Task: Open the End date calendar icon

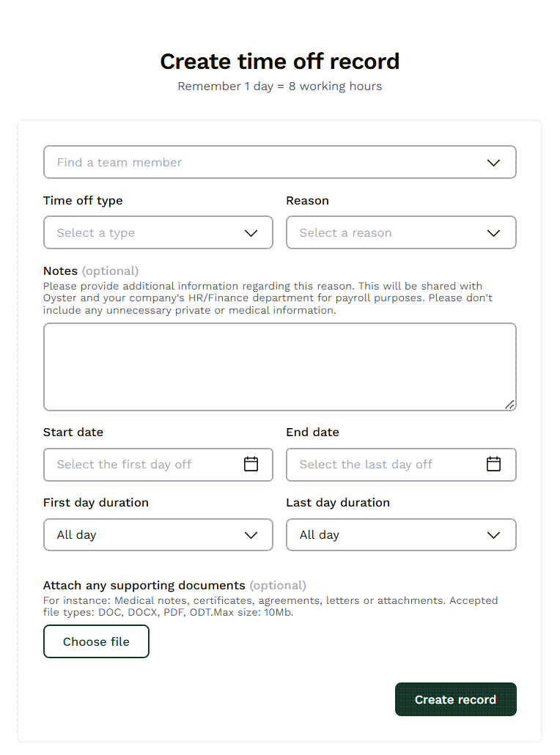Action: pyautogui.click(x=493, y=464)
